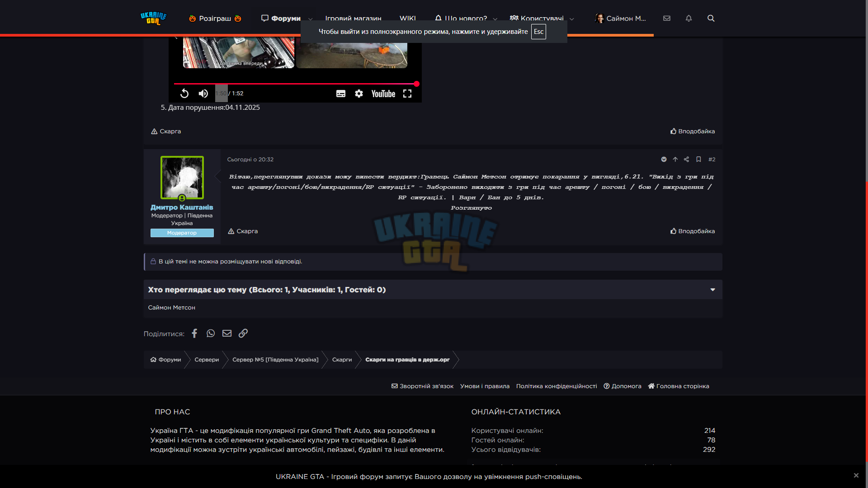Image resolution: width=868 pixels, height=488 pixels.
Task: Open Дмитро Каштанів avatar
Action: (x=182, y=178)
